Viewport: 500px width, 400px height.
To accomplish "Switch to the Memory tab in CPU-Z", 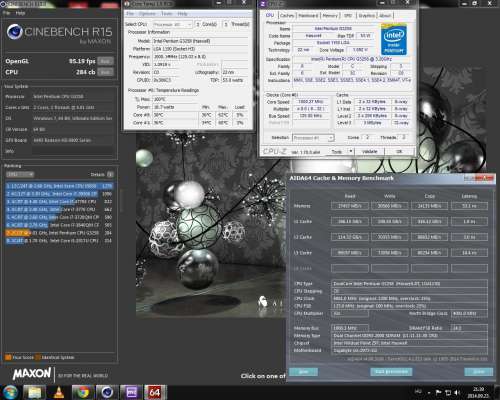I will point(330,15).
